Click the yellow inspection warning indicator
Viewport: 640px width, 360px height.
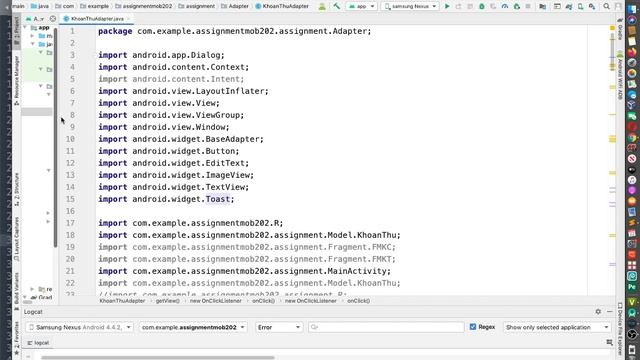(x=612, y=28)
